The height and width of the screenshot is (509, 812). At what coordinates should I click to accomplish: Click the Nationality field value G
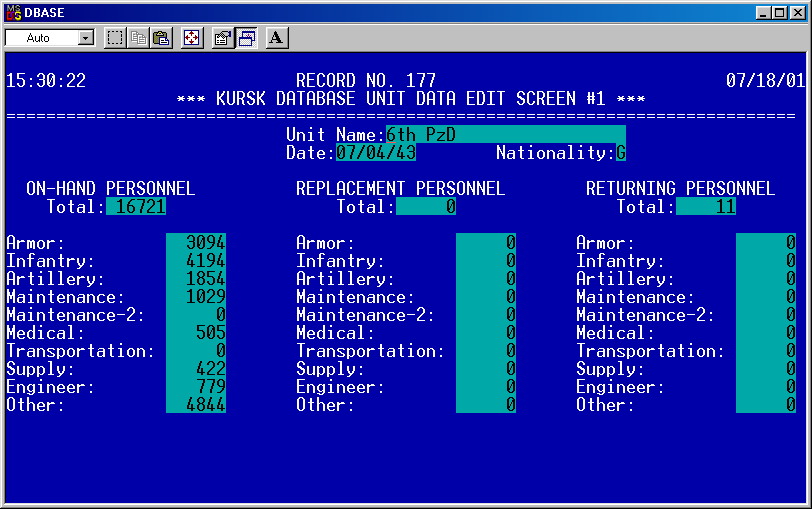[x=621, y=153]
